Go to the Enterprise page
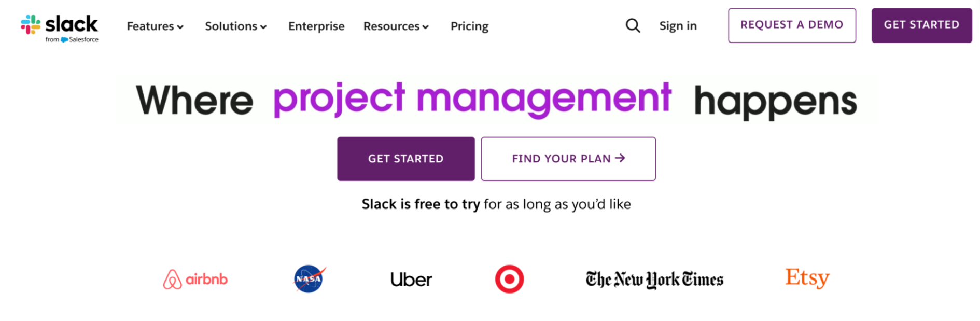 pos(316,26)
